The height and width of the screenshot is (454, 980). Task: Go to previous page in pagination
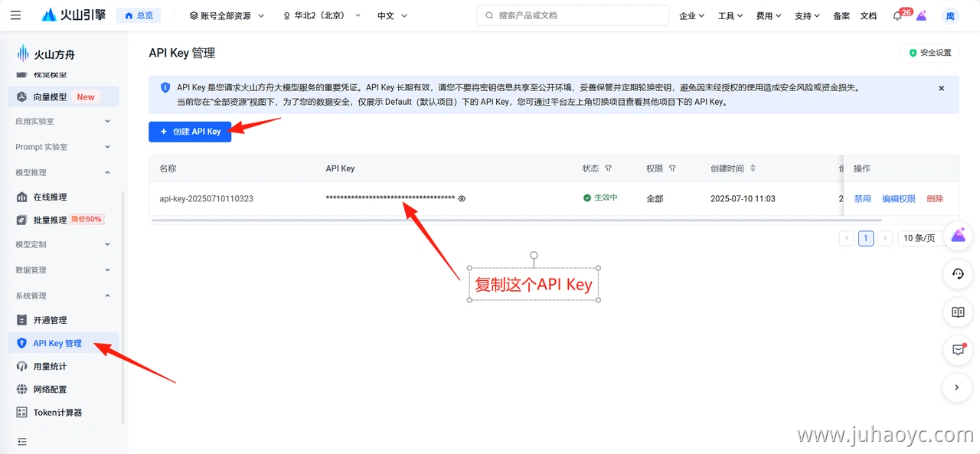pyautogui.click(x=847, y=238)
